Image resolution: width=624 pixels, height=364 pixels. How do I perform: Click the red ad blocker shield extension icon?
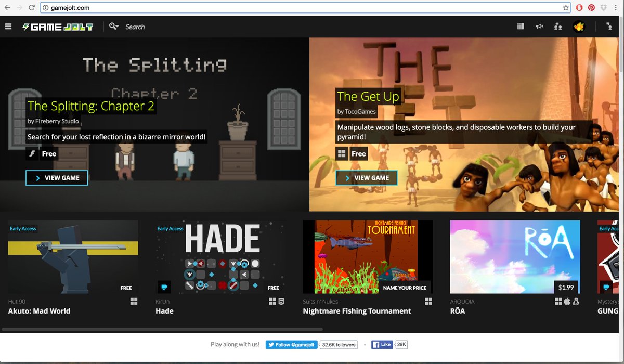click(x=580, y=8)
